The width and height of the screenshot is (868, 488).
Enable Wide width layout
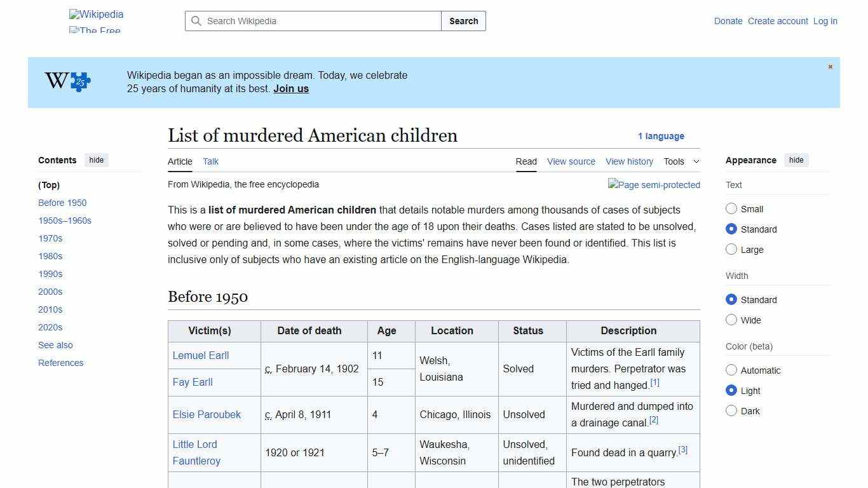731,320
